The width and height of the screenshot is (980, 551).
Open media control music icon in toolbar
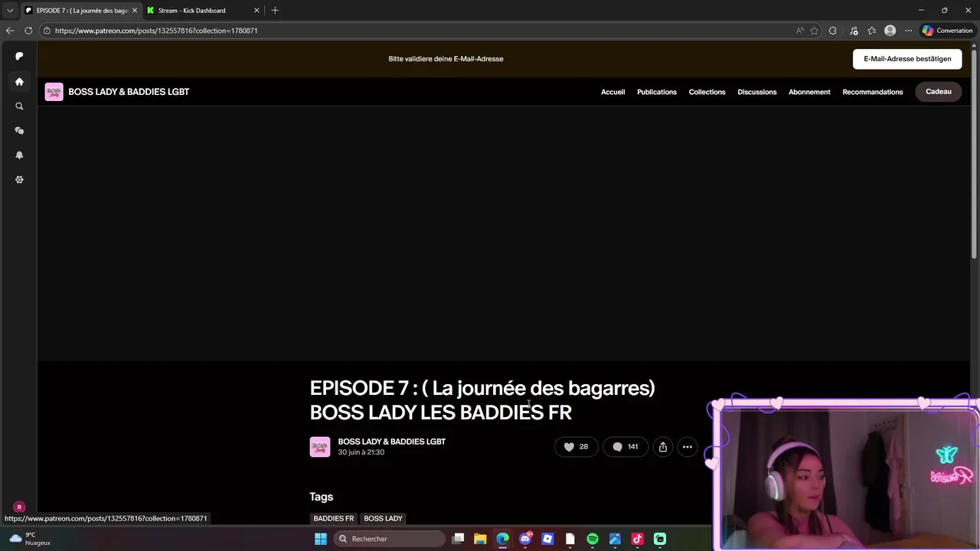pyautogui.click(x=854, y=31)
